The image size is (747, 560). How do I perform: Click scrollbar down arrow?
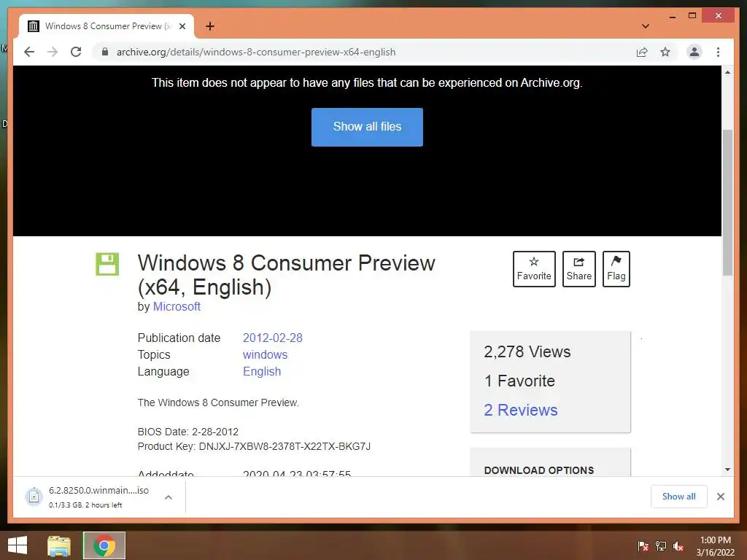pos(727,470)
